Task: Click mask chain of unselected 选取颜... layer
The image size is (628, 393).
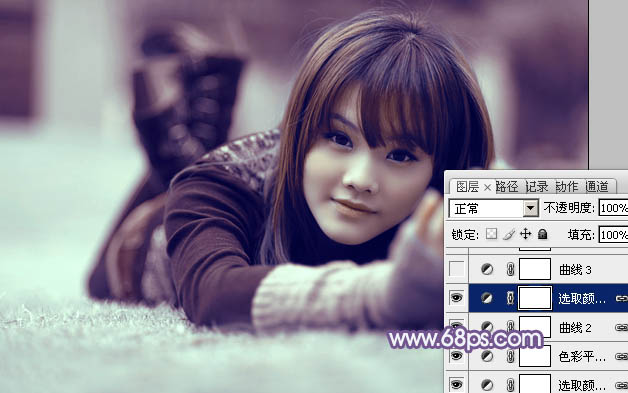Action: [x=510, y=385]
